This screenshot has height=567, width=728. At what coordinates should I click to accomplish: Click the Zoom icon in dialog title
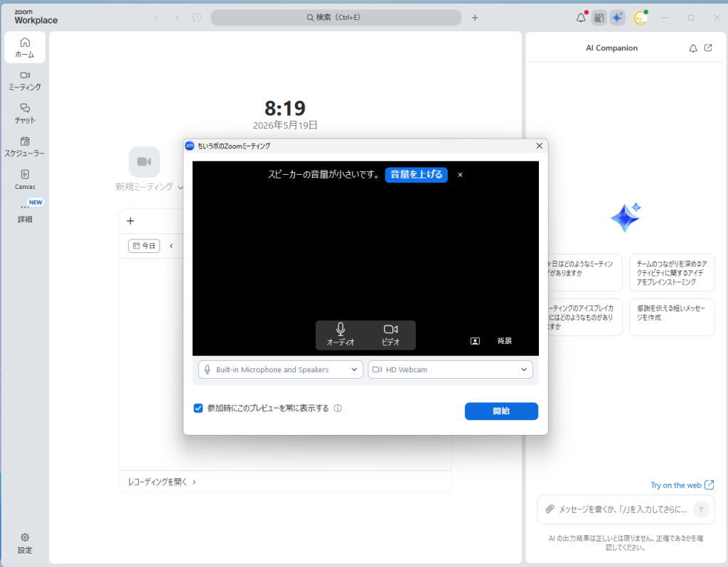[x=190, y=146]
